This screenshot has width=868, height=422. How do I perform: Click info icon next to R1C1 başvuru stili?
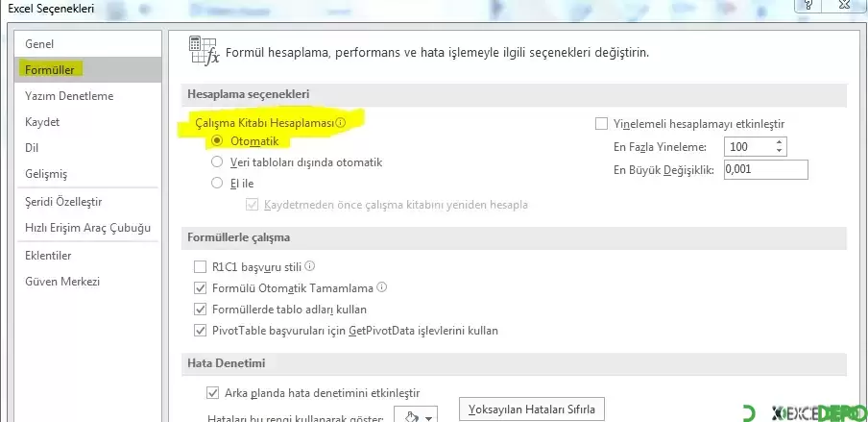(x=310, y=266)
